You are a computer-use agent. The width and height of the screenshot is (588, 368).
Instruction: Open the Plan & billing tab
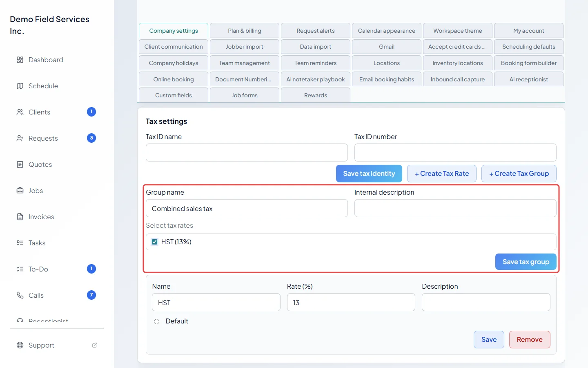coord(245,31)
